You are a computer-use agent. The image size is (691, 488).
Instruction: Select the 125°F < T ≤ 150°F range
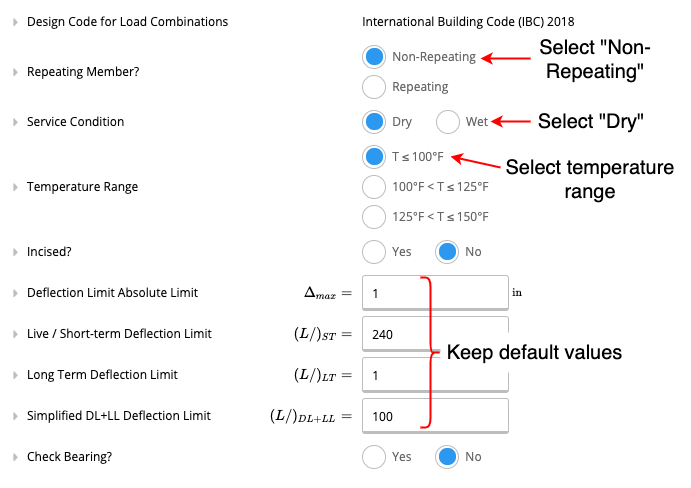(x=374, y=217)
